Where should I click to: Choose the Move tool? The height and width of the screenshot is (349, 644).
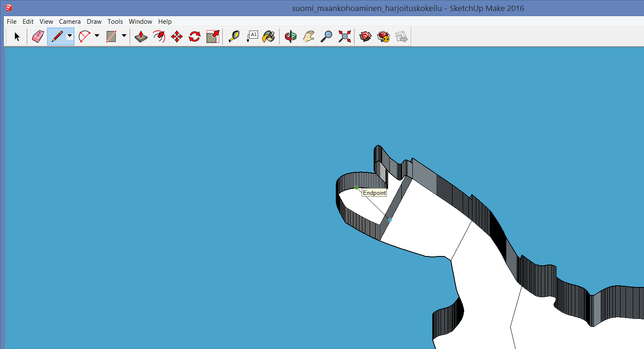click(x=177, y=37)
